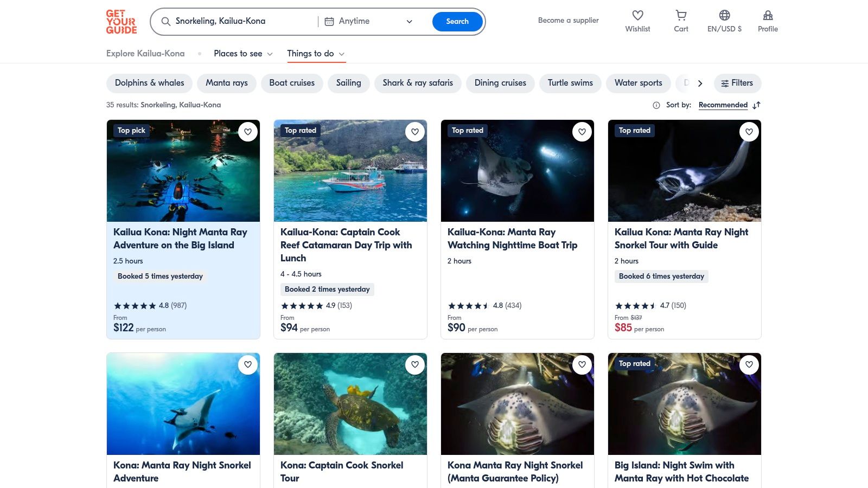Click the 4 - 4.5 hours duration

click(301, 274)
